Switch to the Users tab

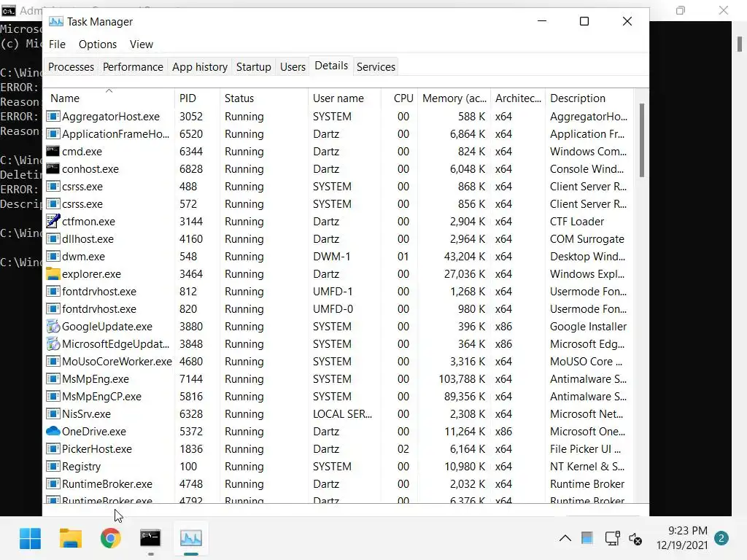pyautogui.click(x=293, y=67)
